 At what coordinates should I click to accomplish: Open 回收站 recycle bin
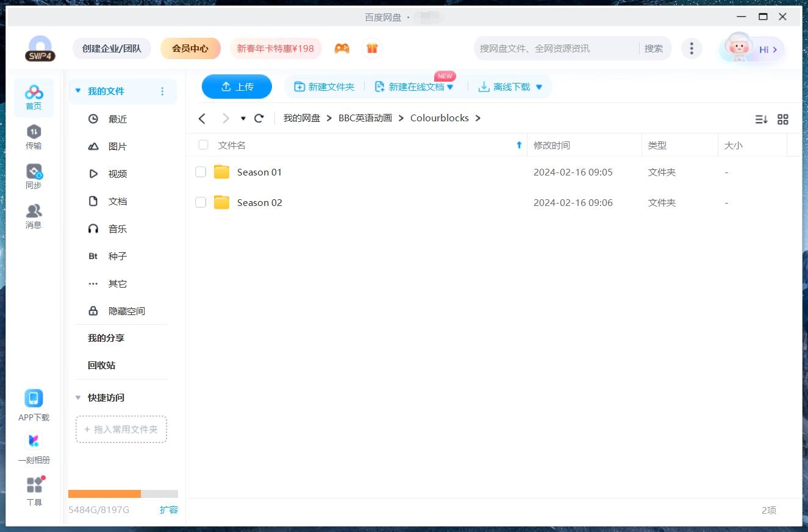[x=101, y=366]
